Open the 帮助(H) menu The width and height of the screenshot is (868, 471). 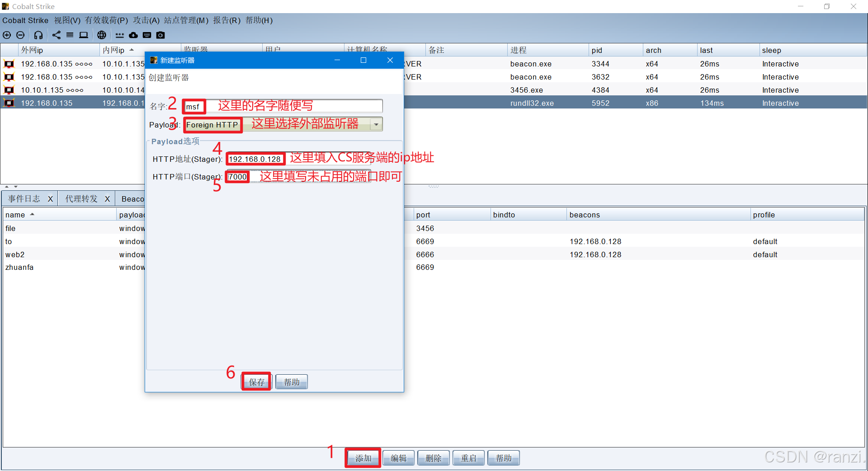point(259,20)
